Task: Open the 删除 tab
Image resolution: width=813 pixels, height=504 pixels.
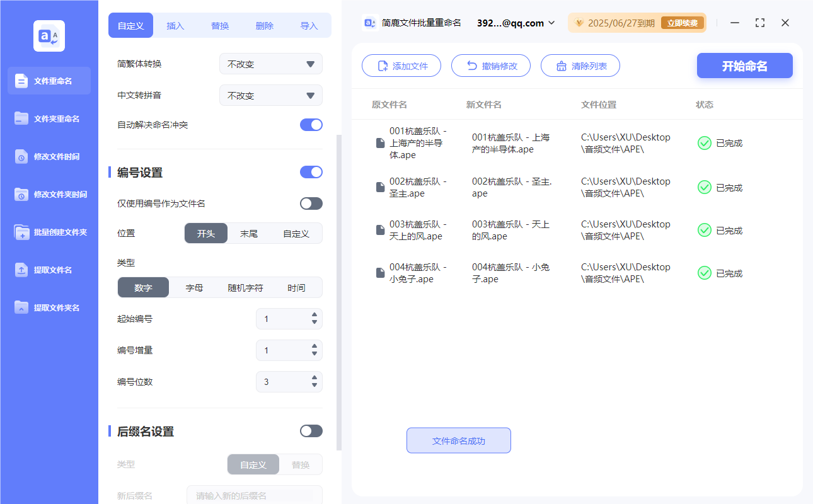Action: click(x=264, y=25)
